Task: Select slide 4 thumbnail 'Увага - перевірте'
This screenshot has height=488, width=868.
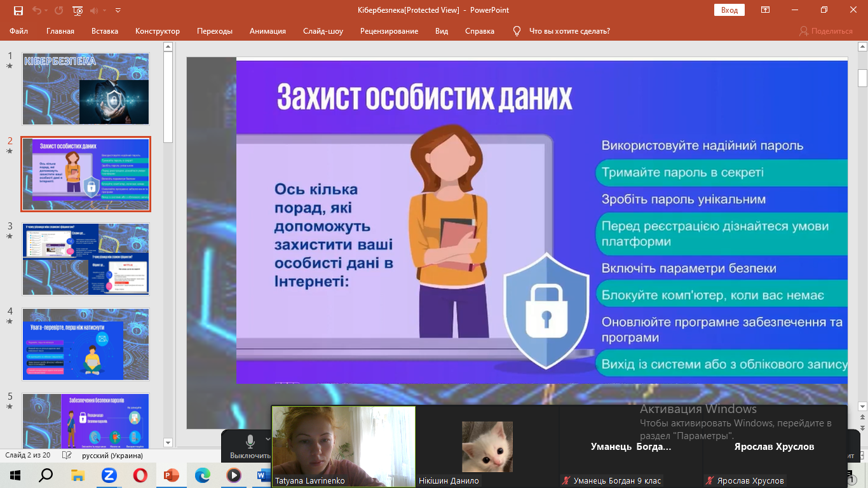Action: [x=86, y=344]
